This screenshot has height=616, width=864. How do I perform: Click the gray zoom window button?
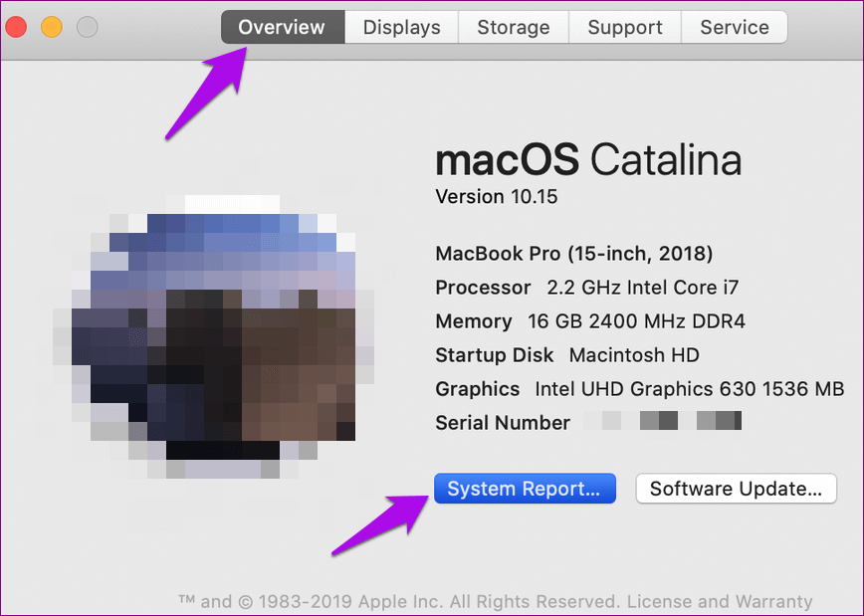click(88, 27)
